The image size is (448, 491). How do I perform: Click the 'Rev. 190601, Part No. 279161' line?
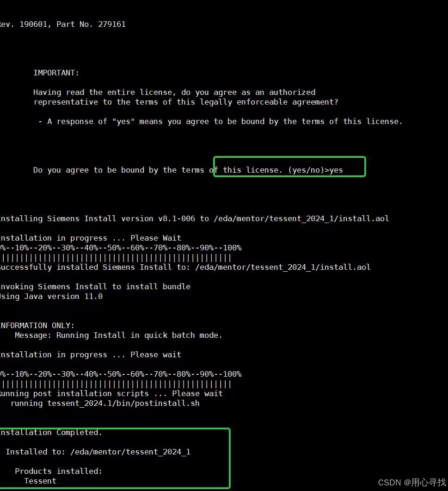click(x=62, y=25)
